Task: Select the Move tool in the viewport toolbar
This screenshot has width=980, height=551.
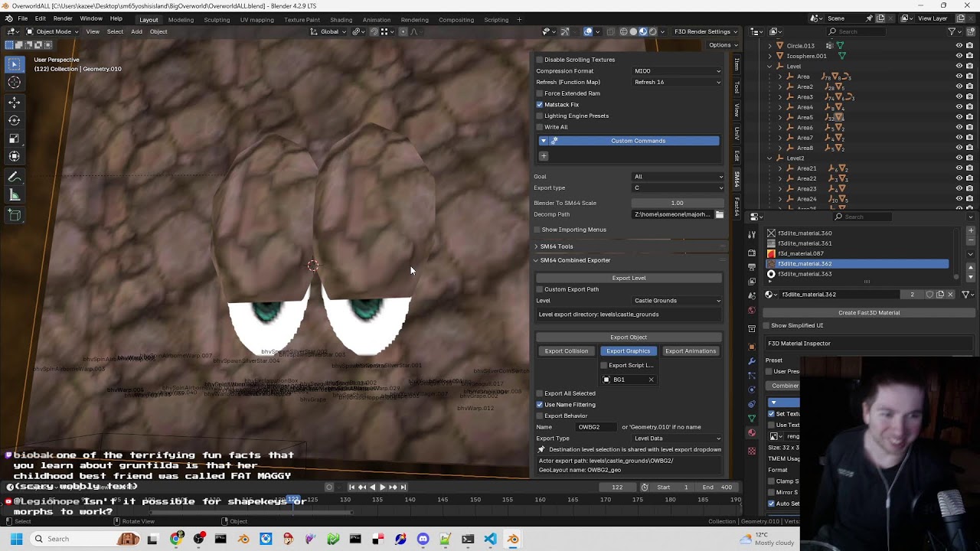Action: 15,102
